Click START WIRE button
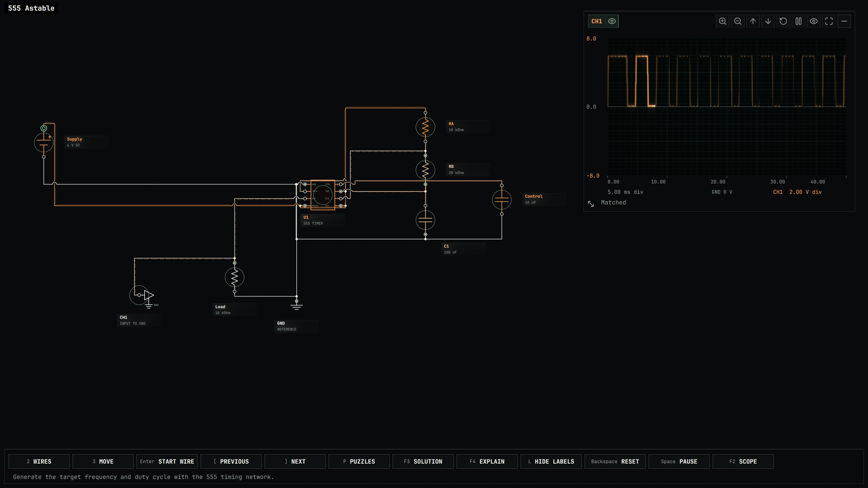The width and height of the screenshot is (868, 488). (x=167, y=461)
